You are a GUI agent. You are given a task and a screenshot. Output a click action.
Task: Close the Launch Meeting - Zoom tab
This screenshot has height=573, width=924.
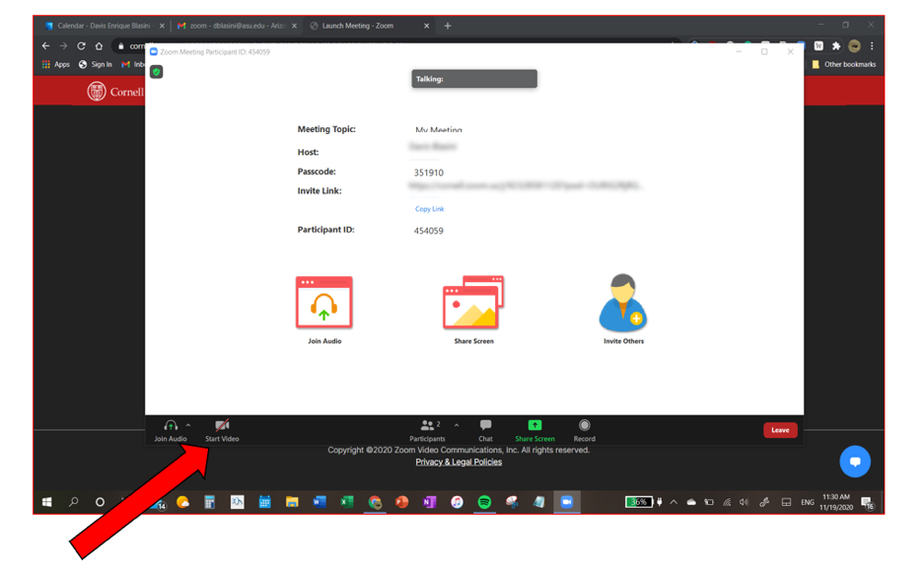[427, 26]
